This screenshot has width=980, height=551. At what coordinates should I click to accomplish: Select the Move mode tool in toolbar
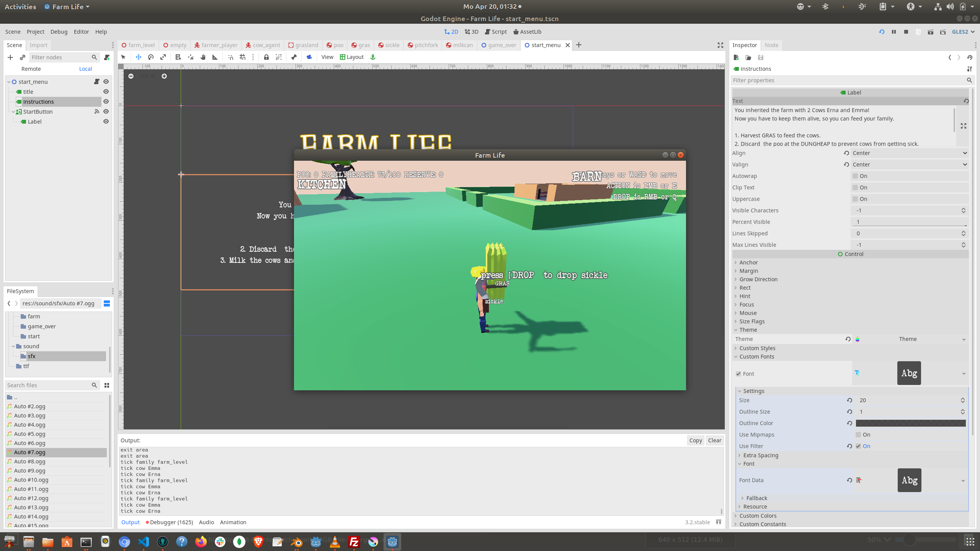(x=139, y=57)
